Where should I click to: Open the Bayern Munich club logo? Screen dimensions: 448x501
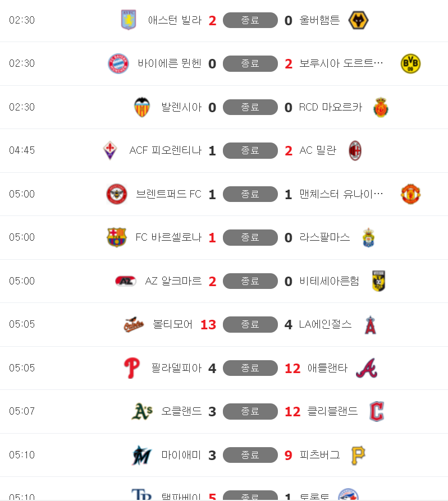click(118, 63)
